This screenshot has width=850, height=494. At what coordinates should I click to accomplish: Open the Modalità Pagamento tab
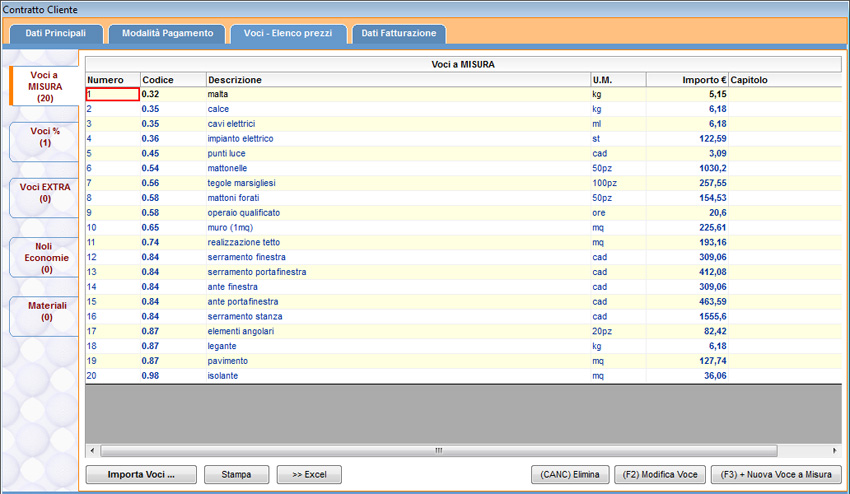(167, 33)
